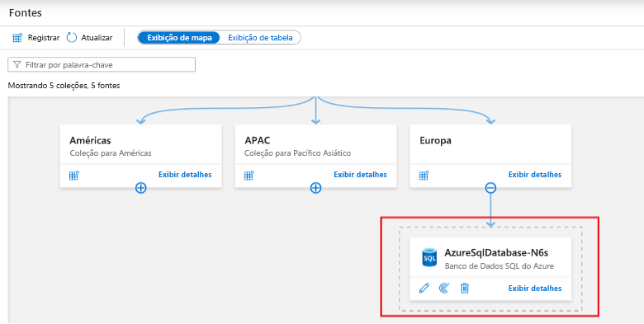Open Exibir detalhes for APAC collection

tap(360, 175)
